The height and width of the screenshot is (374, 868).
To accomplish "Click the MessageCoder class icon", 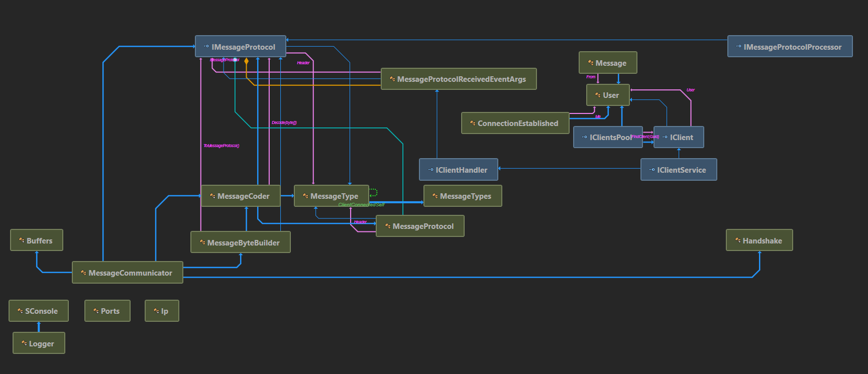I will [212, 196].
